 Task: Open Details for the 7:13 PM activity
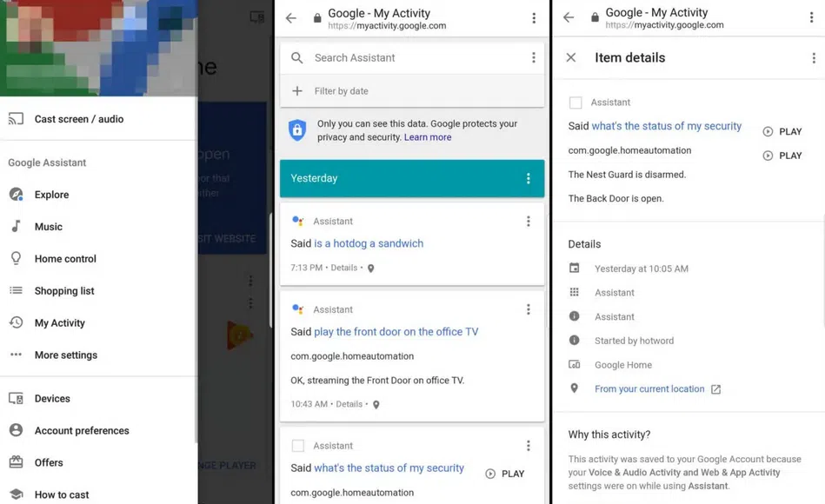click(x=344, y=268)
